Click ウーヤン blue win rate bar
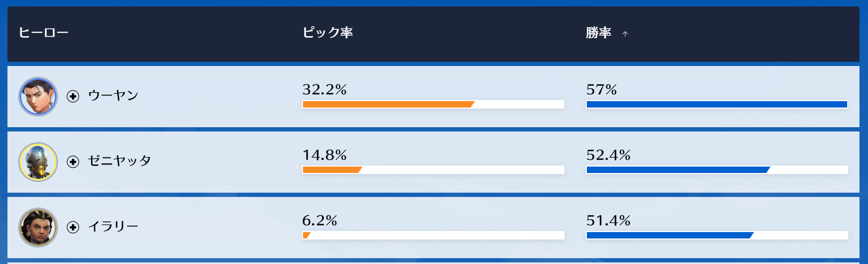The width and height of the screenshot is (868, 264). pyautogui.click(x=717, y=104)
